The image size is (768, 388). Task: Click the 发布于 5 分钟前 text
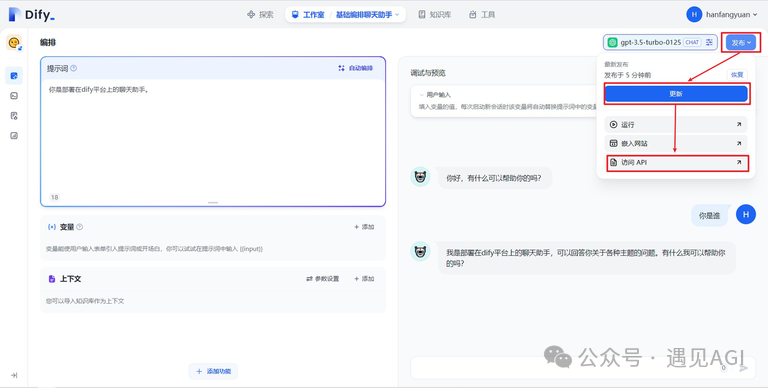(x=627, y=75)
